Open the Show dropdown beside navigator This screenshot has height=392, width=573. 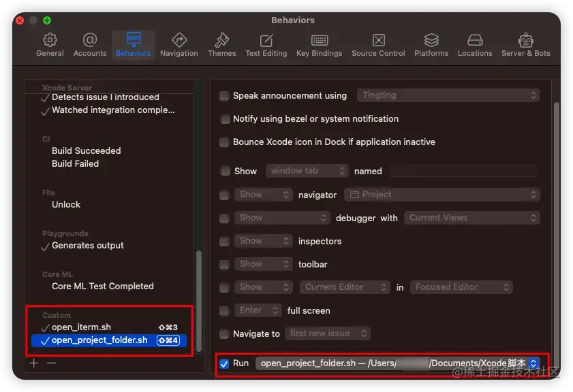[x=263, y=195]
